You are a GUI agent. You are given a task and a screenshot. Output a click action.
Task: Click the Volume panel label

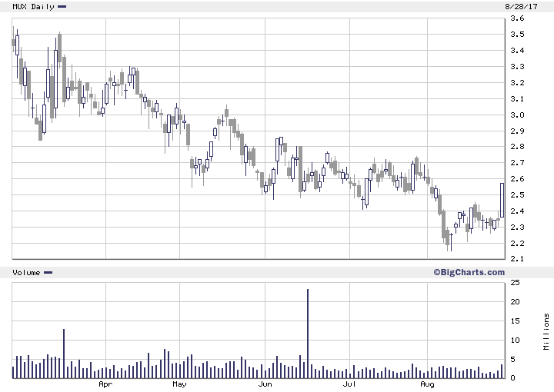click(x=26, y=272)
